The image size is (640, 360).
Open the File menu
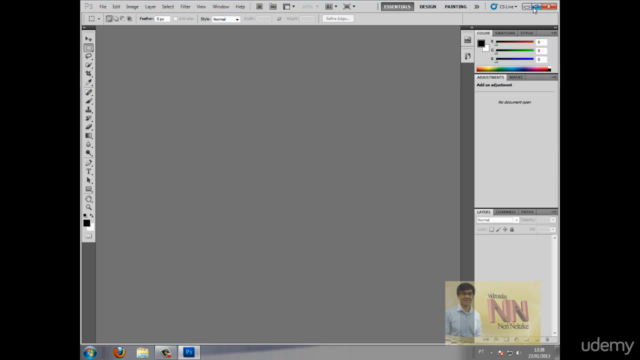pyautogui.click(x=103, y=7)
